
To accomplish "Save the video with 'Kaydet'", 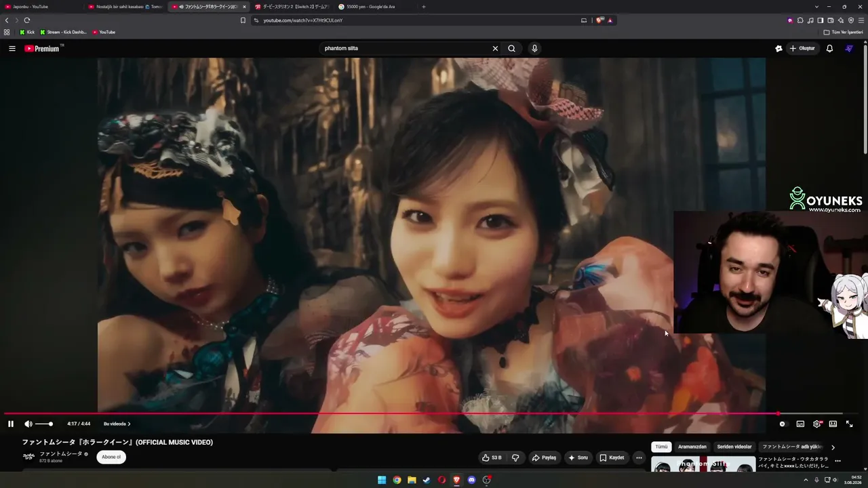I will 612,457.
